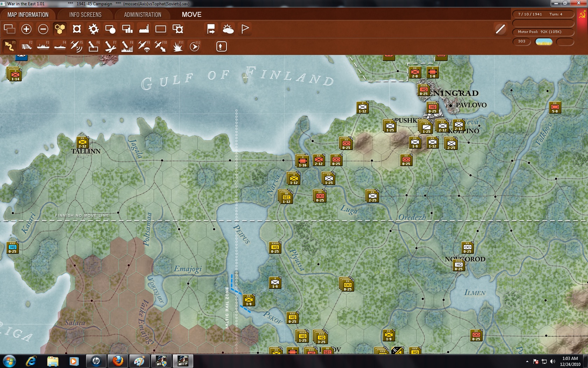Select the 2-12 unit counter at Tallinn

[83, 143]
